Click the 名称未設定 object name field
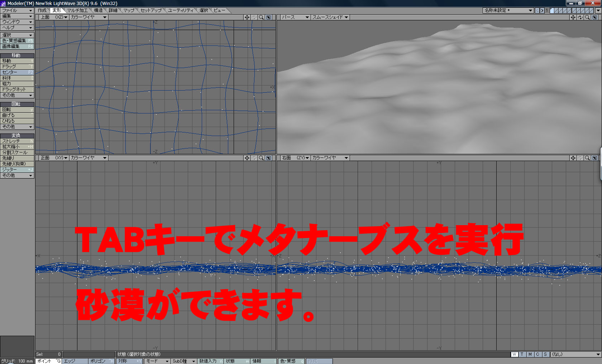The height and width of the screenshot is (364, 602). [505, 10]
